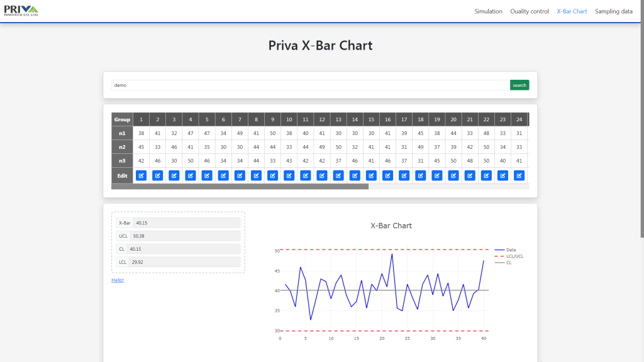Click the edit icon for Group 10
This screenshot has width=644, height=362.
[x=289, y=176]
